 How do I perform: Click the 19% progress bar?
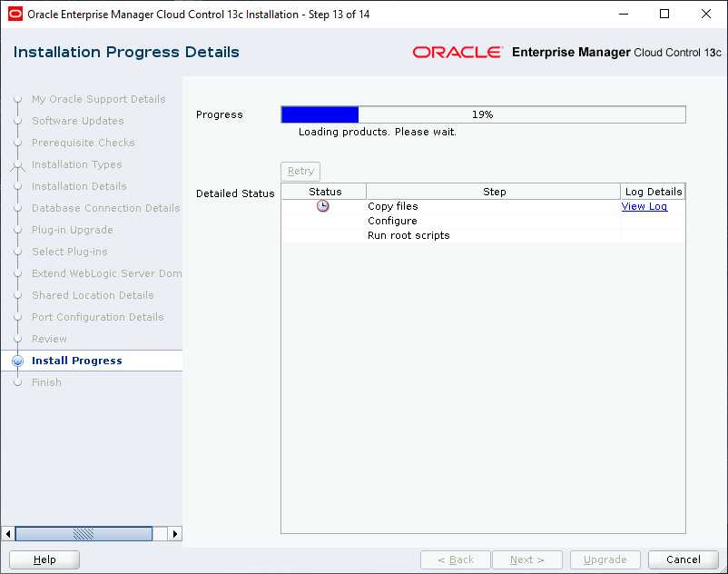pos(483,114)
